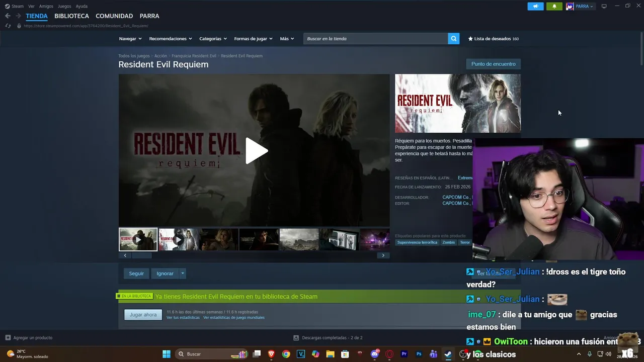Move the media strip right with arrow
Viewport: 644px width, 362px height.
click(x=383, y=255)
